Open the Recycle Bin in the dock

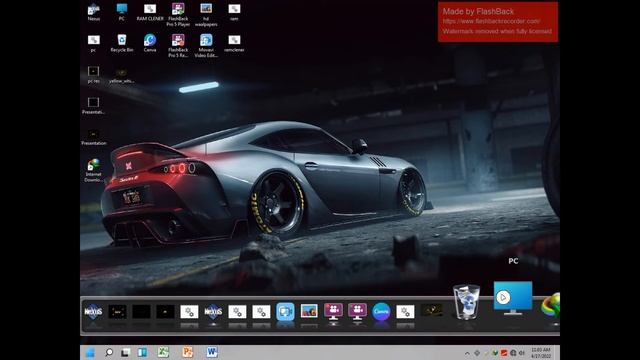(466, 302)
